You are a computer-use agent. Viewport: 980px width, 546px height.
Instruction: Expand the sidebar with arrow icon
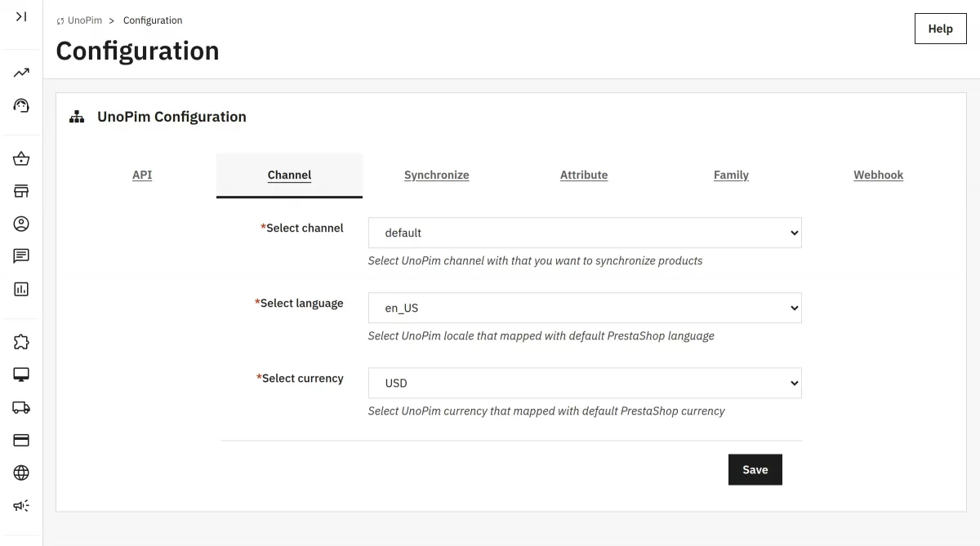21,16
